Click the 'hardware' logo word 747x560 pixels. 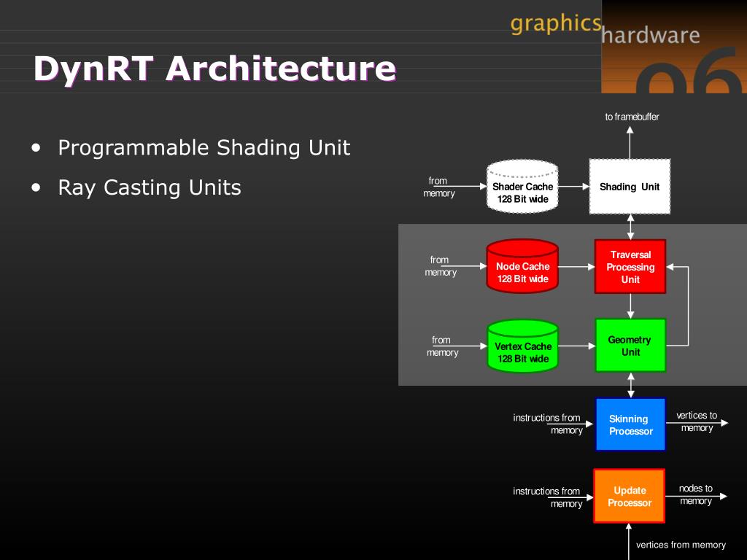(x=651, y=35)
